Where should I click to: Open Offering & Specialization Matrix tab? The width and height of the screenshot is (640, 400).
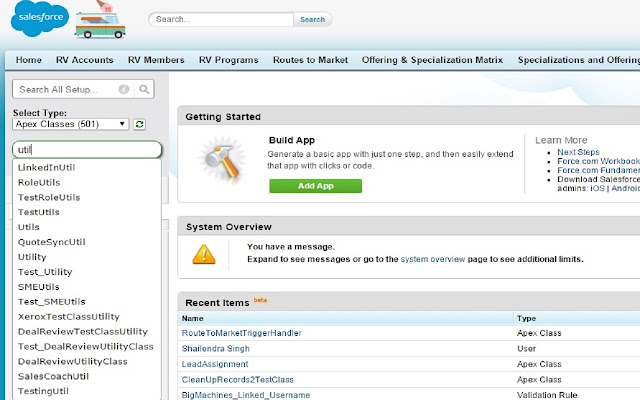point(432,60)
